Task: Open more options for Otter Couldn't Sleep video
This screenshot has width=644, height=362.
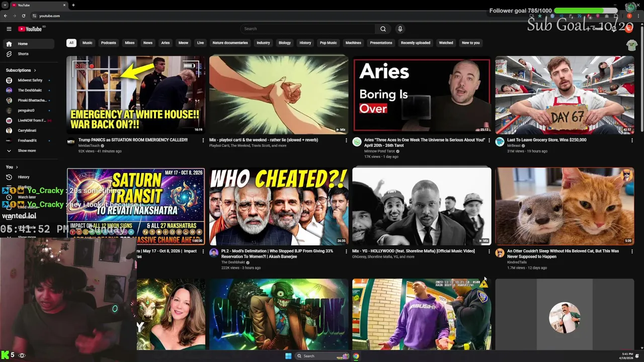Action: (632, 251)
